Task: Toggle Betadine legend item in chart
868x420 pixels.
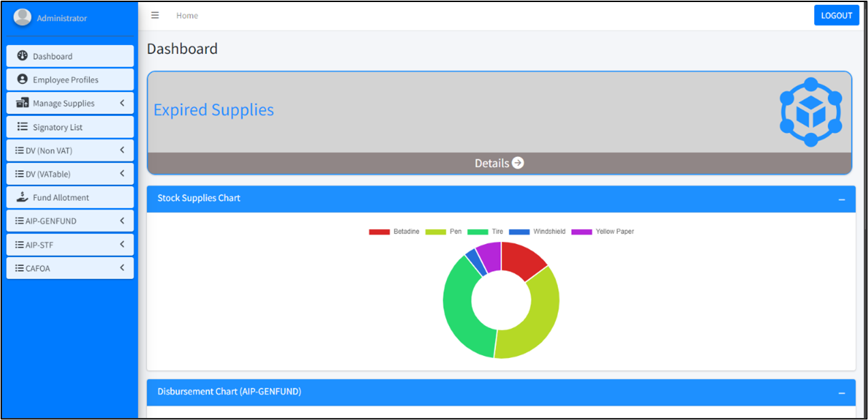Action: 394,232
